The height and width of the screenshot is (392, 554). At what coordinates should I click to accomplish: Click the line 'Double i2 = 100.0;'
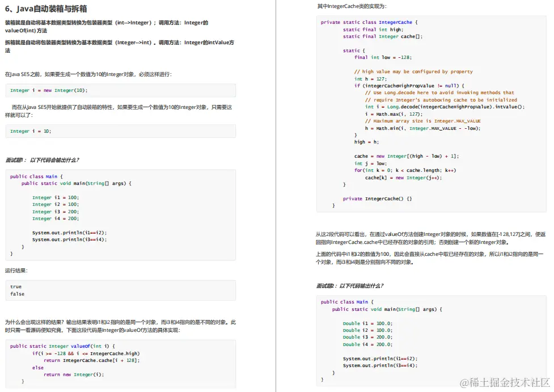(367, 330)
